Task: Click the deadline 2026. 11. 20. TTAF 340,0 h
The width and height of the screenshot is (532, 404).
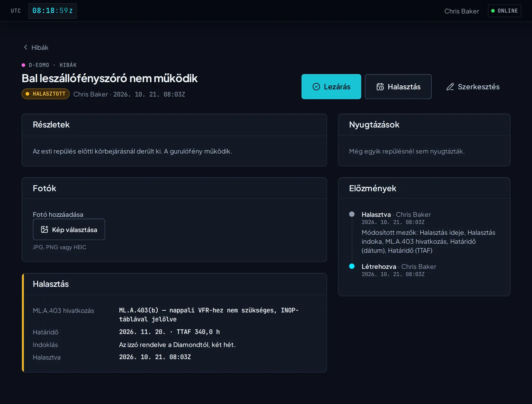Action: click(169, 332)
